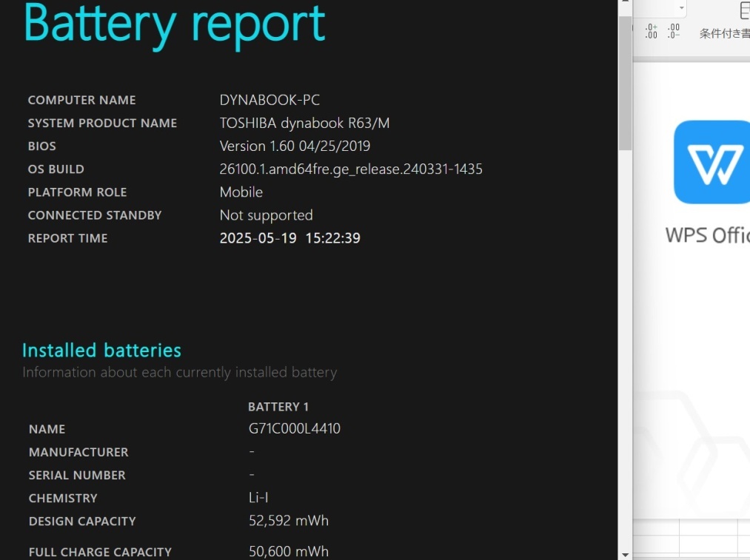Click the scrollbar down arrow of battery report
750x560 pixels.
(625, 555)
